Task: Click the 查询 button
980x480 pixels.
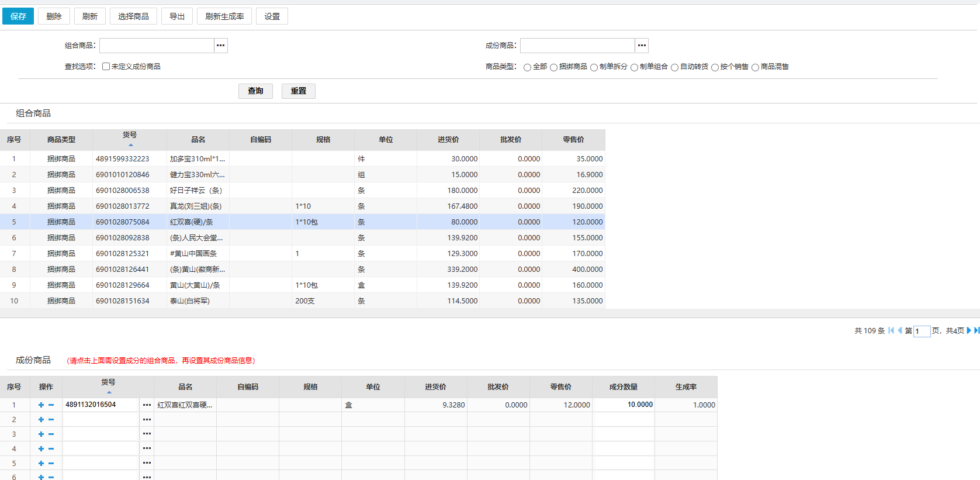Action: coord(255,91)
